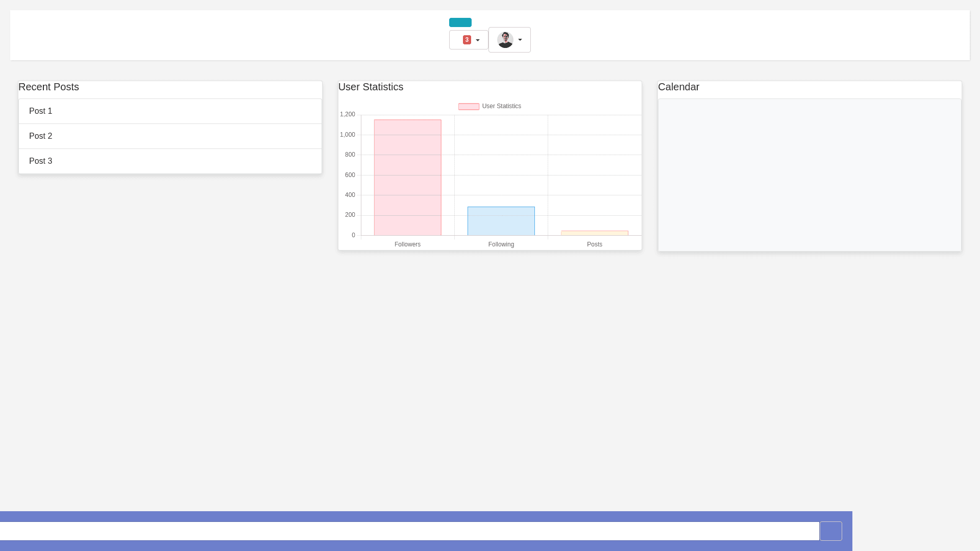The image size is (980, 551).
Task: Click the user avatar picture
Action: [505, 40]
